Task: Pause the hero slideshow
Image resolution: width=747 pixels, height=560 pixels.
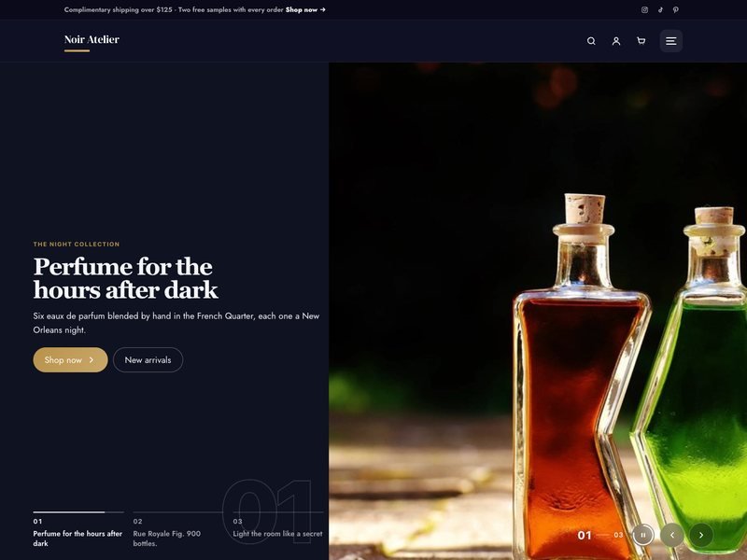Action: click(643, 535)
